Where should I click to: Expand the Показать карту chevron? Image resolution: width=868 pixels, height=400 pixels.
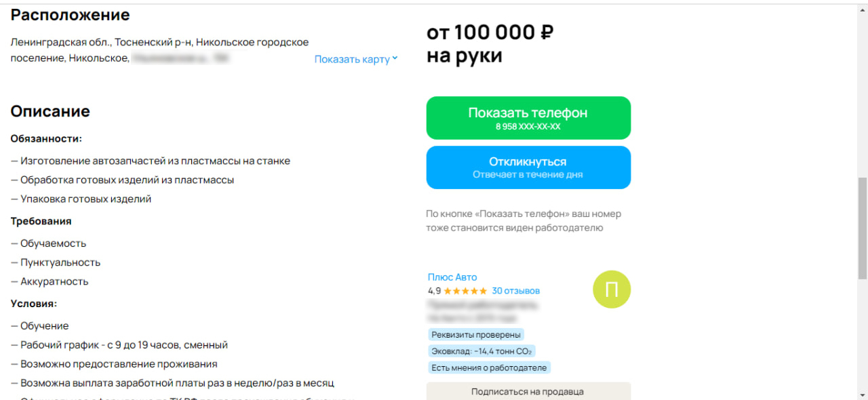pyautogui.click(x=395, y=59)
